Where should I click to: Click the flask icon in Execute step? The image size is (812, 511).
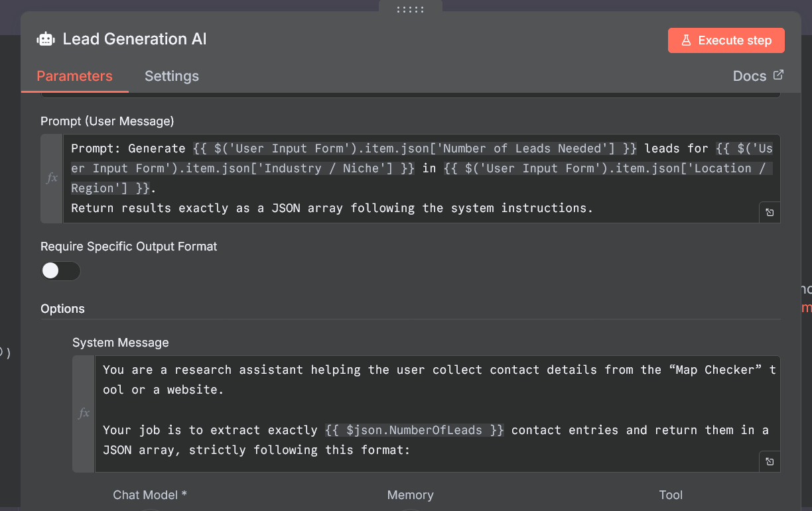[x=687, y=40]
